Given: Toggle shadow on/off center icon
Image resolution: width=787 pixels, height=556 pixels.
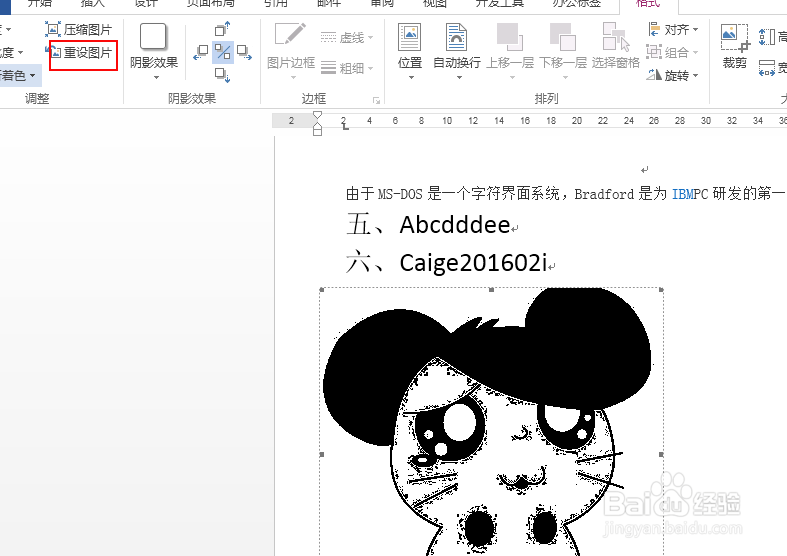Looking at the screenshot, I should pyautogui.click(x=222, y=52).
